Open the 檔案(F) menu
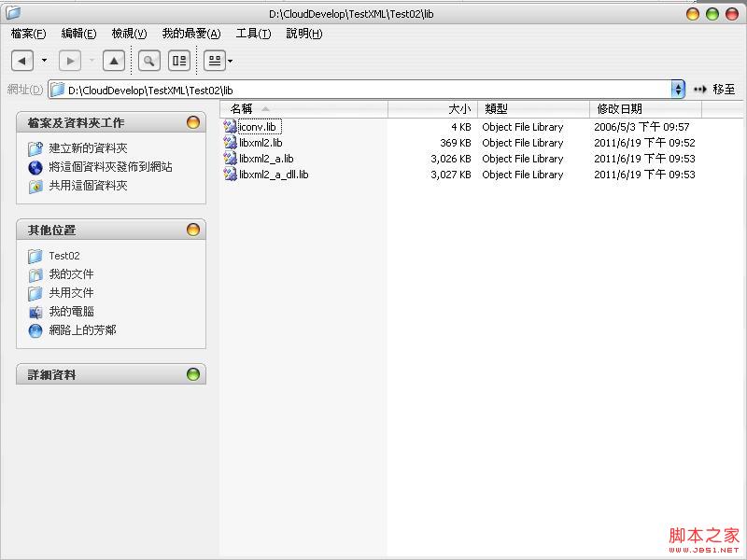 (x=28, y=34)
